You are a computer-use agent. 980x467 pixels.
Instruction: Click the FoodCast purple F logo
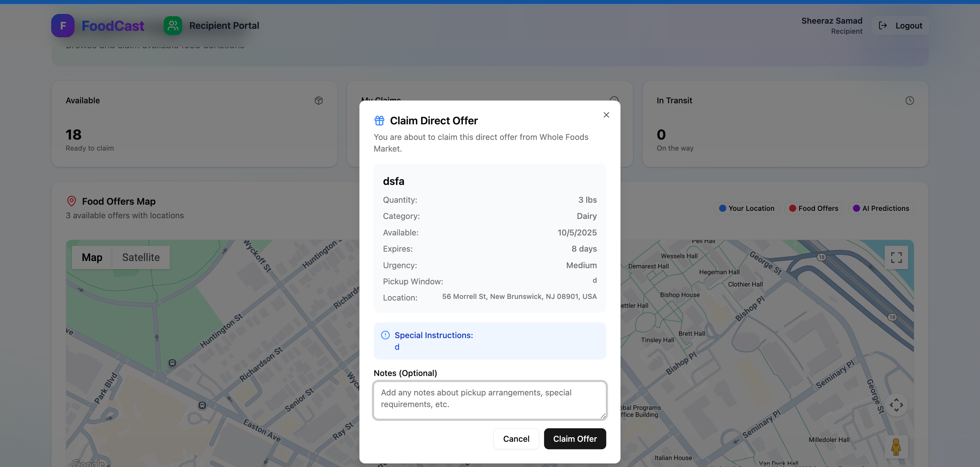63,26
